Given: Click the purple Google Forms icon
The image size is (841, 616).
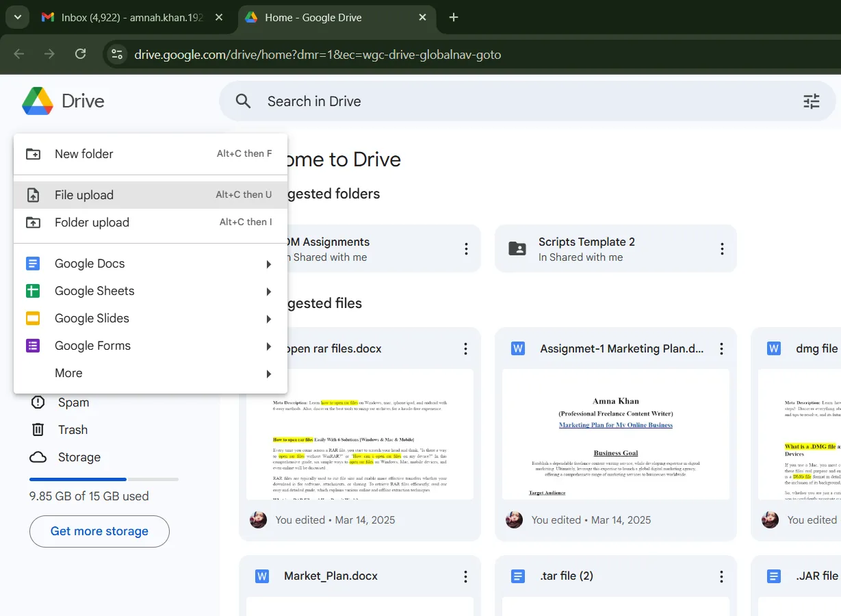Looking at the screenshot, I should tap(33, 346).
